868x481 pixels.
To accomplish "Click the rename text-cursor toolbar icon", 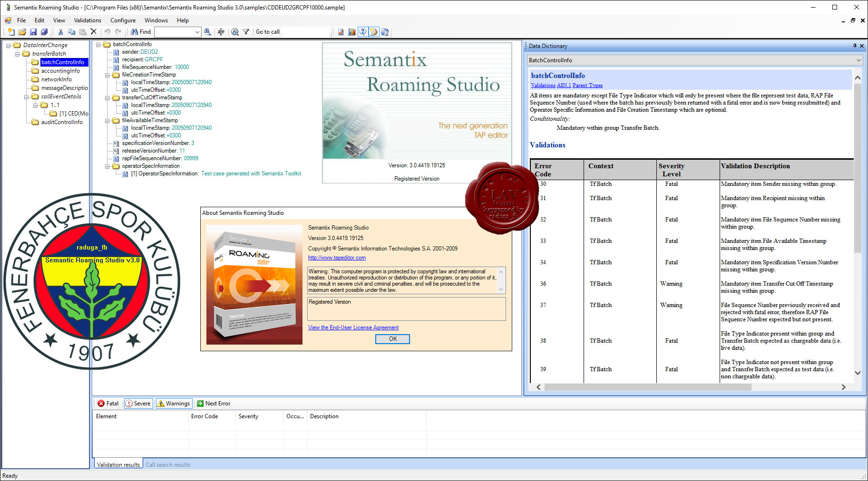I will [x=221, y=32].
